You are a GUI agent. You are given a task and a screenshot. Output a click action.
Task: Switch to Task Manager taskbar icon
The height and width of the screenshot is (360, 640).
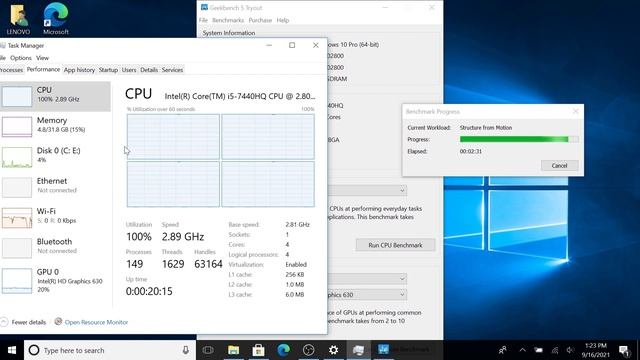358,350
